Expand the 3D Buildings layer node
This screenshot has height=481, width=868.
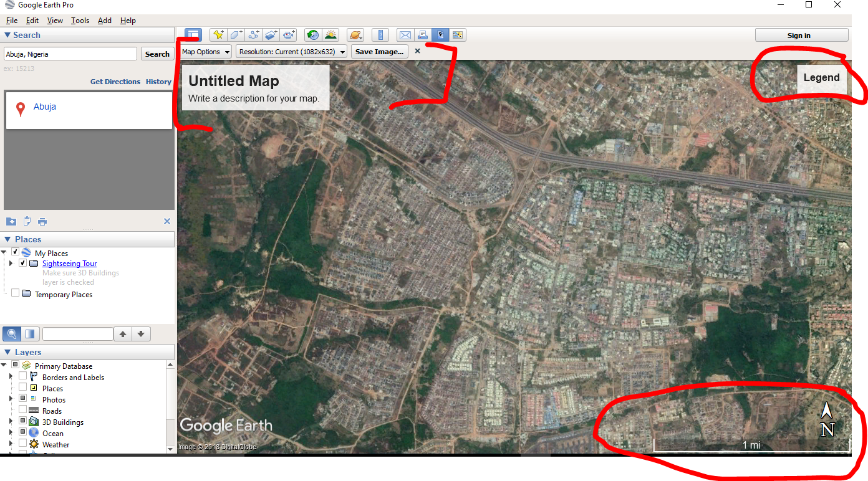tap(11, 422)
